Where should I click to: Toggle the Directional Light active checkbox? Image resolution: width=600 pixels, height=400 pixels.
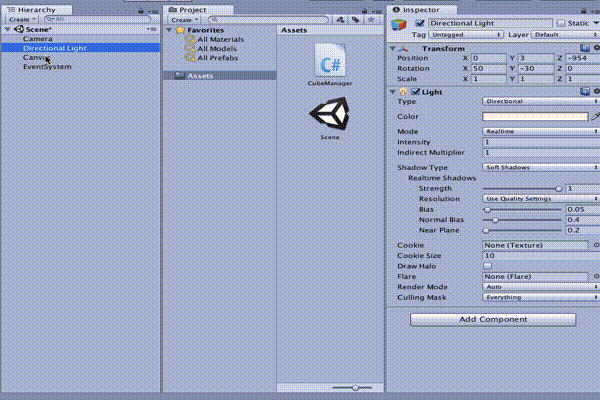420,23
